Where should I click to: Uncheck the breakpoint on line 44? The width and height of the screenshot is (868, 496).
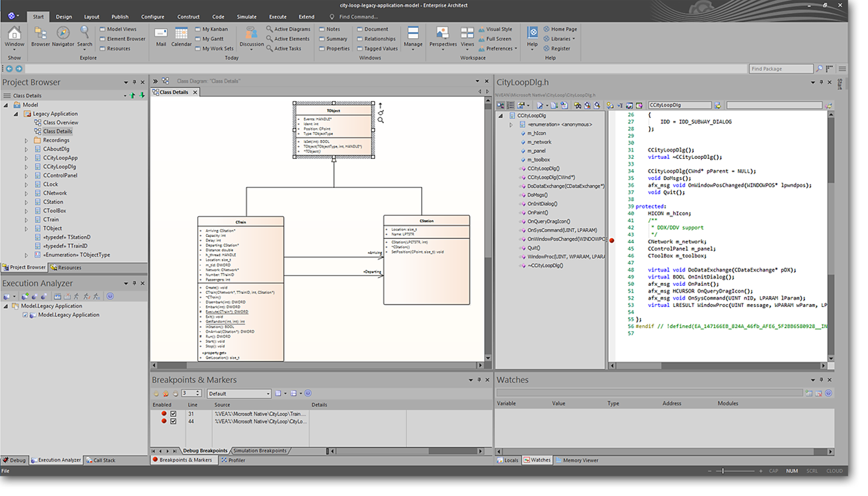[x=173, y=421]
